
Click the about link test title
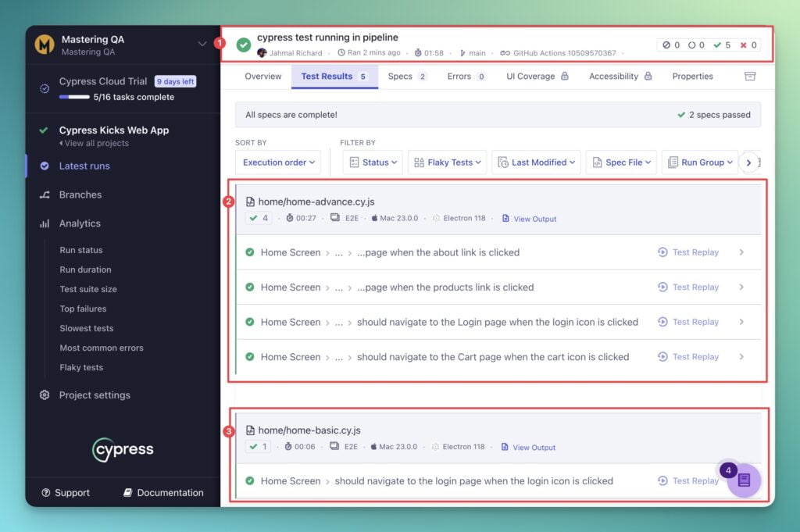pyautogui.click(x=438, y=252)
